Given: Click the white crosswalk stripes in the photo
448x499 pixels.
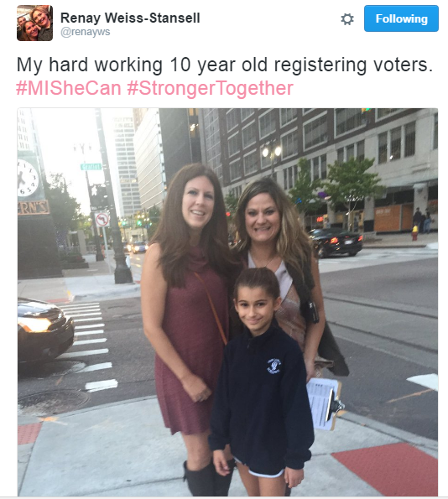Looking at the screenshot, I should (89, 346).
